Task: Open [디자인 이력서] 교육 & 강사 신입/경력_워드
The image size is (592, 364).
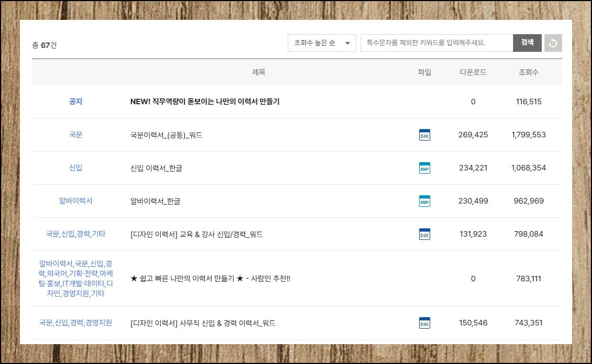Action: 197,234
